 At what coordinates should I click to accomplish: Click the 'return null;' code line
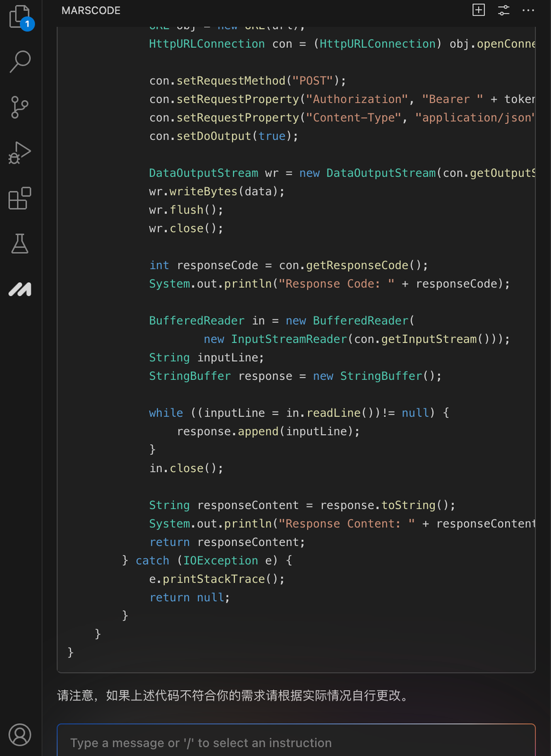pyautogui.click(x=190, y=597)
